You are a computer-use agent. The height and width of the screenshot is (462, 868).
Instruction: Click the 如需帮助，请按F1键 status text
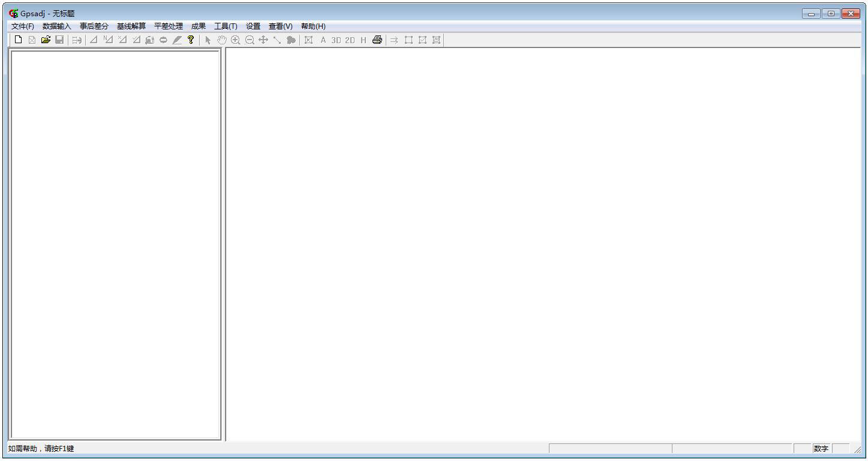pos(41,449)
